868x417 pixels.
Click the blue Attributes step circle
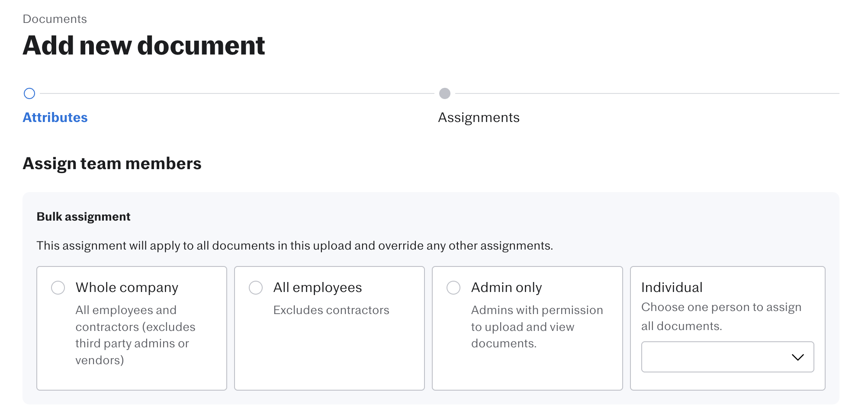(29, 93)
